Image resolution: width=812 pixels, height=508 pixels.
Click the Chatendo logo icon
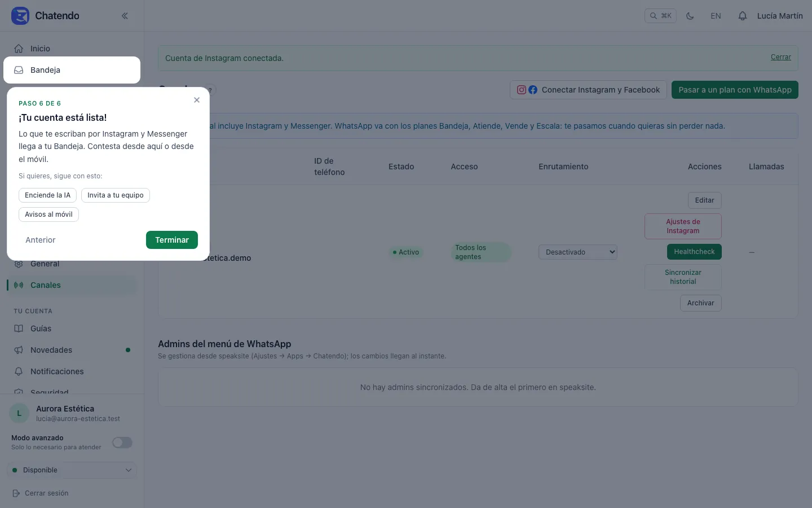20,16
